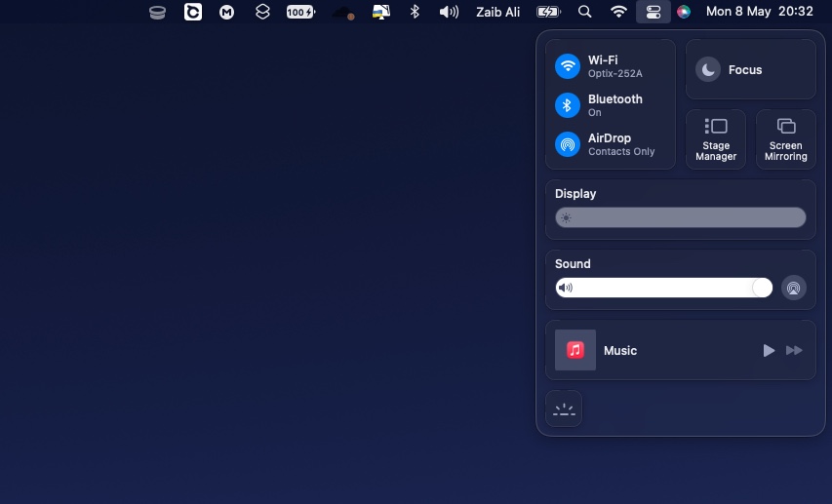This screenshot has height=504, width=832.
Task: Open Spotlight search magnifier icon
Action: [584, 12]
